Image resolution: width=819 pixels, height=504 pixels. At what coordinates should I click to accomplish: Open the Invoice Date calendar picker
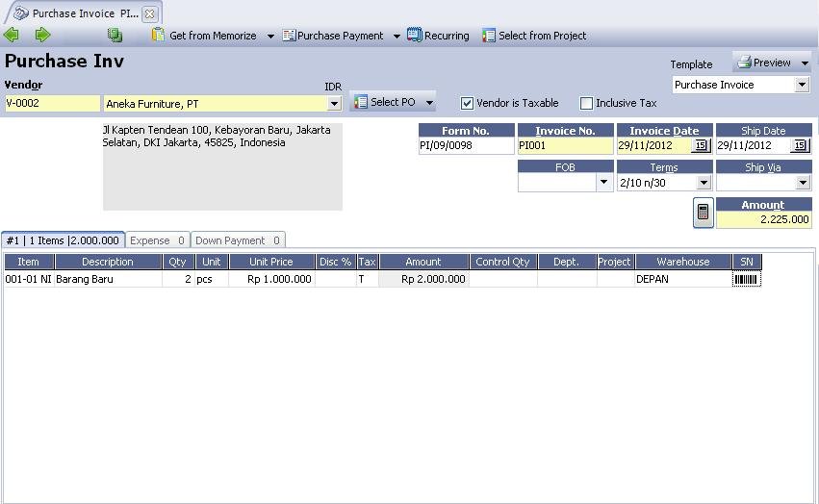click(701, 145)
